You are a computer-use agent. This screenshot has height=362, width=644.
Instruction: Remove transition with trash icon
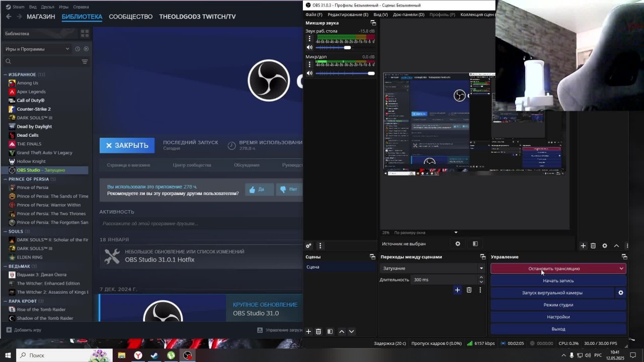469,290
